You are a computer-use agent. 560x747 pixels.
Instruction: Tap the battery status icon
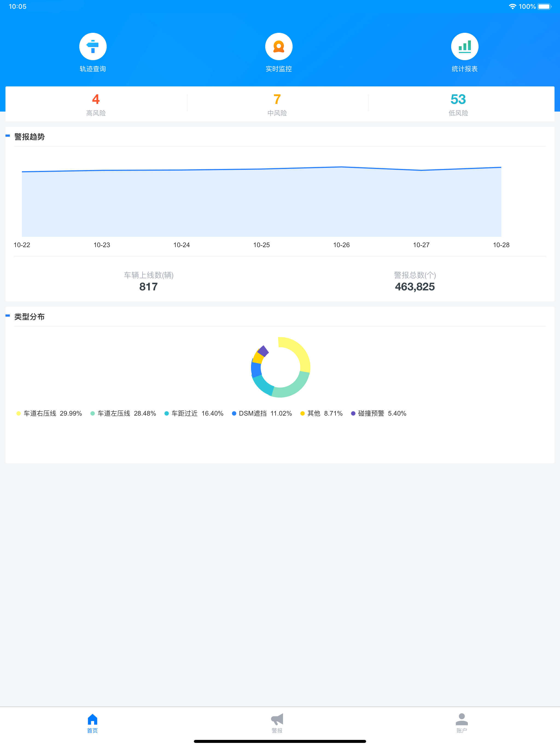(544, 6)
